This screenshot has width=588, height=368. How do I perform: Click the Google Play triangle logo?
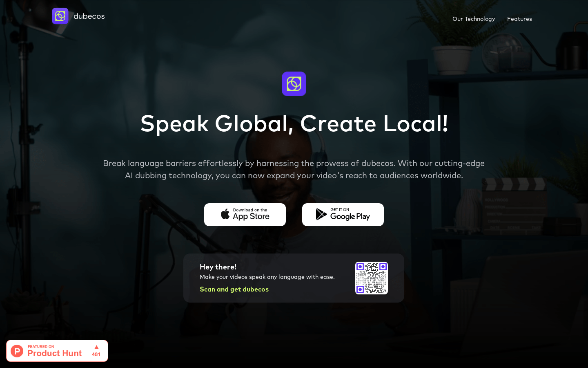point(321,214)
